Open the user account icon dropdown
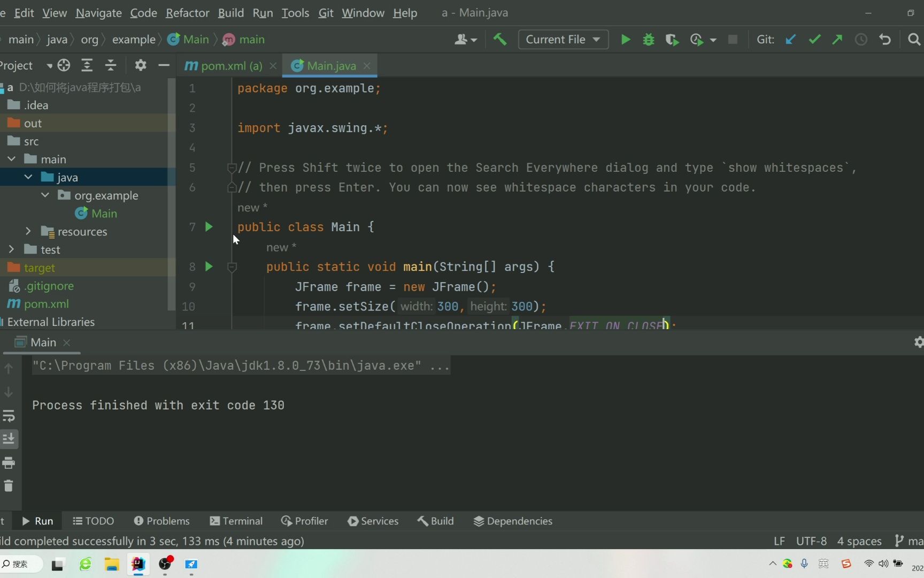Viewport: 924px width, 578px height. 465,40
